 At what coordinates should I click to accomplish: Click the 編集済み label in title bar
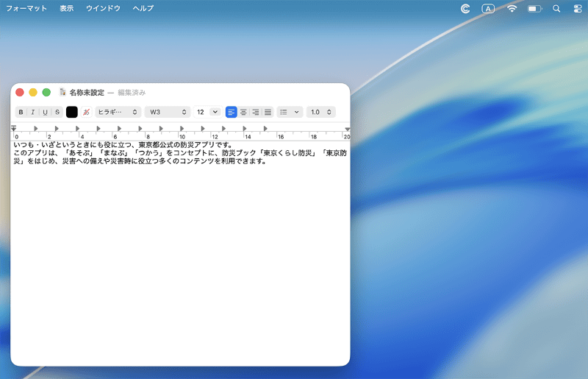click(x=132, y=93)
